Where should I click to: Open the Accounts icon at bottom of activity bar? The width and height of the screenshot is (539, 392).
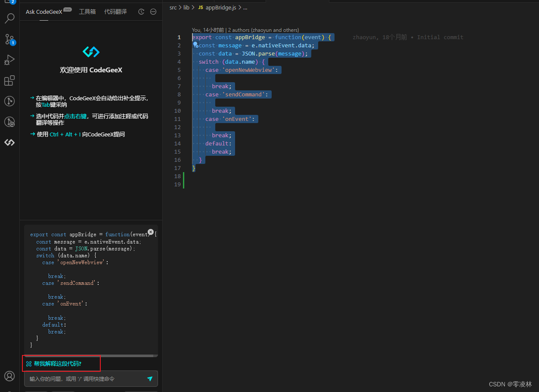tap(9, 377)
